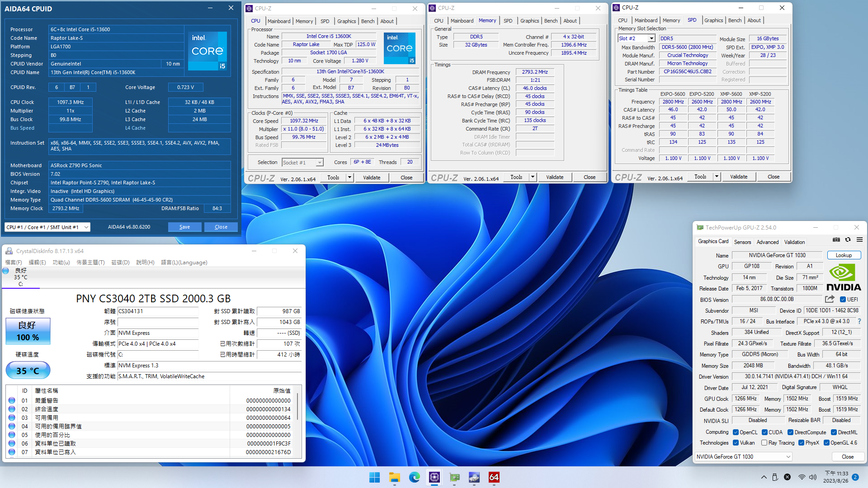
Task: Click the Close button in AIDA64 CPUID
Action: pyautogui.click(x=221, y=227)
